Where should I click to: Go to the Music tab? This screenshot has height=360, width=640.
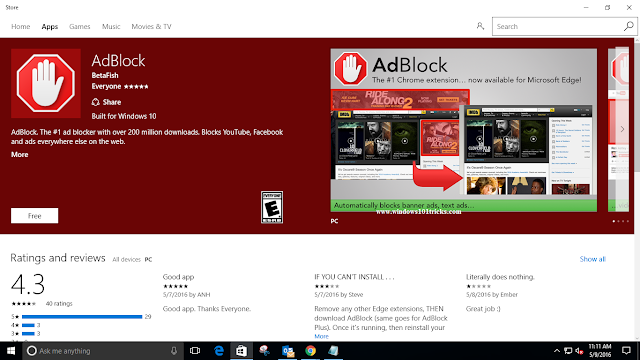click(x=111, y=27)
